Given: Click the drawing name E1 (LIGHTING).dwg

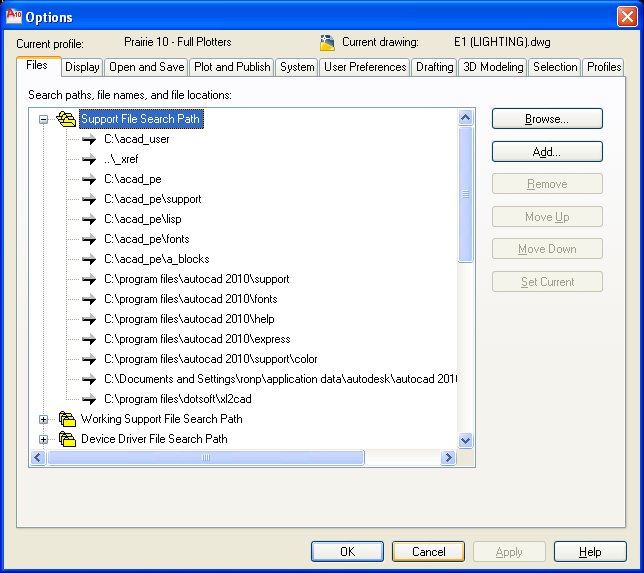Looking at the screenshot, I should tap(502, 42).
